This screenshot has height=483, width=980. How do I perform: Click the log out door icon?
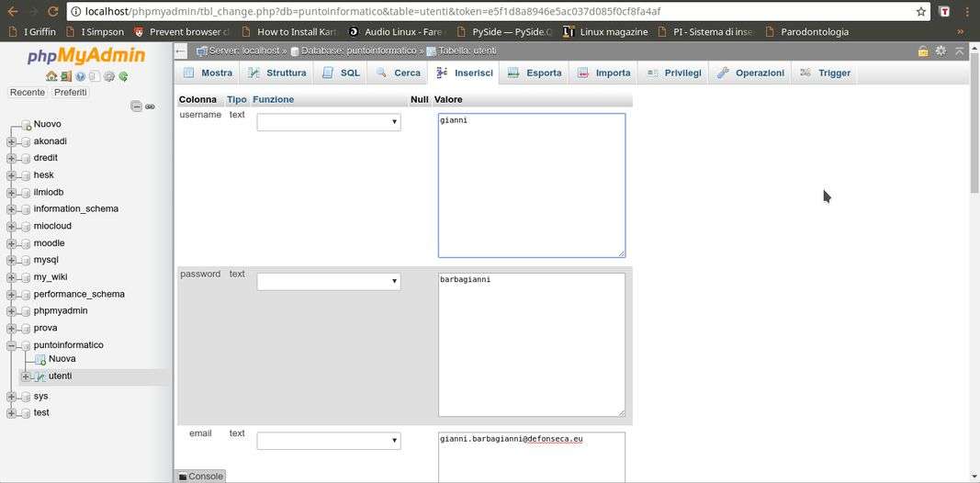tap(65, 77)
